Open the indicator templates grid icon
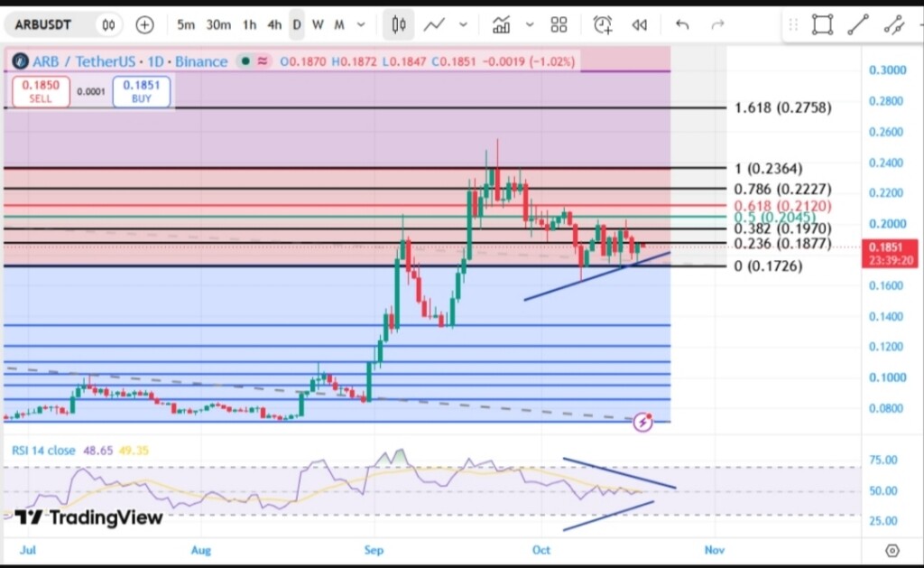This screenshot has width=924, height=568. coord(559,24)
